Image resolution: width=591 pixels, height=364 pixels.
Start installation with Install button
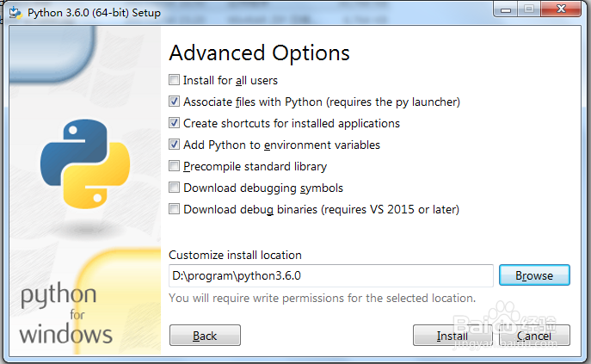(452, 336)
